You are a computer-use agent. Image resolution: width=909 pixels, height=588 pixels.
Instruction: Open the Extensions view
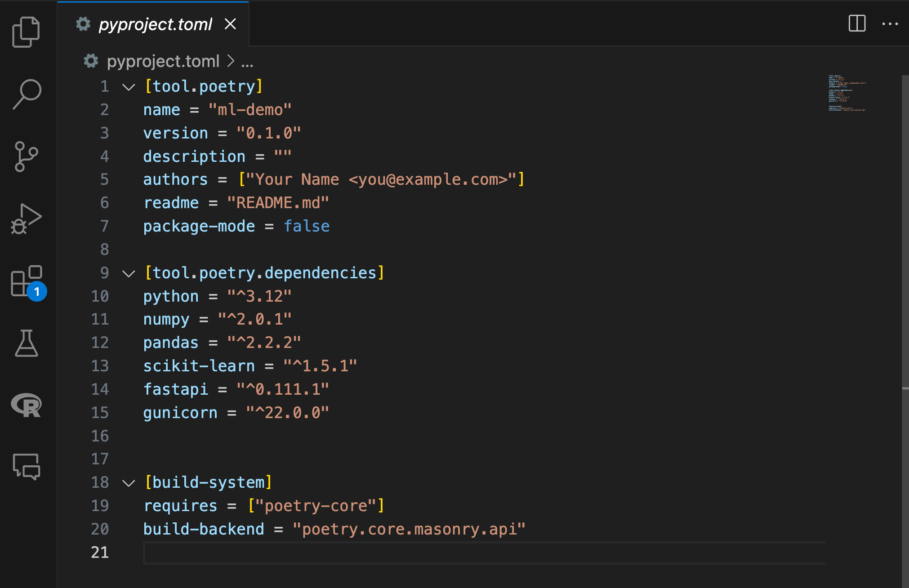pyautogui.click(x=26, y=281)
